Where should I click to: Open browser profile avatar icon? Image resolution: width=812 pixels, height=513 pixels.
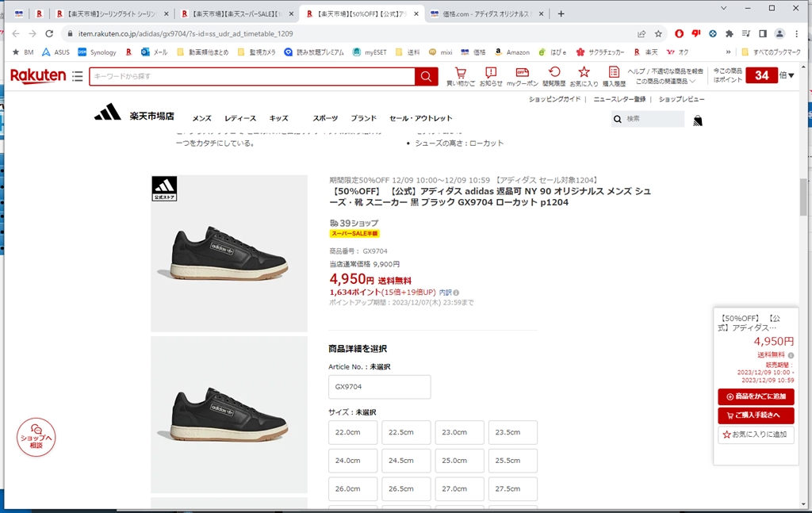[779, 33]
